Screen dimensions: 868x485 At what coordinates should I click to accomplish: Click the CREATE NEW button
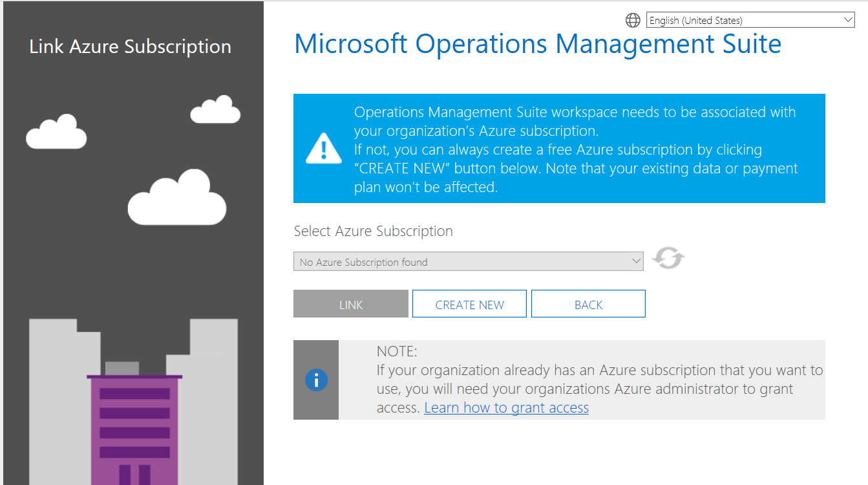(469, 305)
